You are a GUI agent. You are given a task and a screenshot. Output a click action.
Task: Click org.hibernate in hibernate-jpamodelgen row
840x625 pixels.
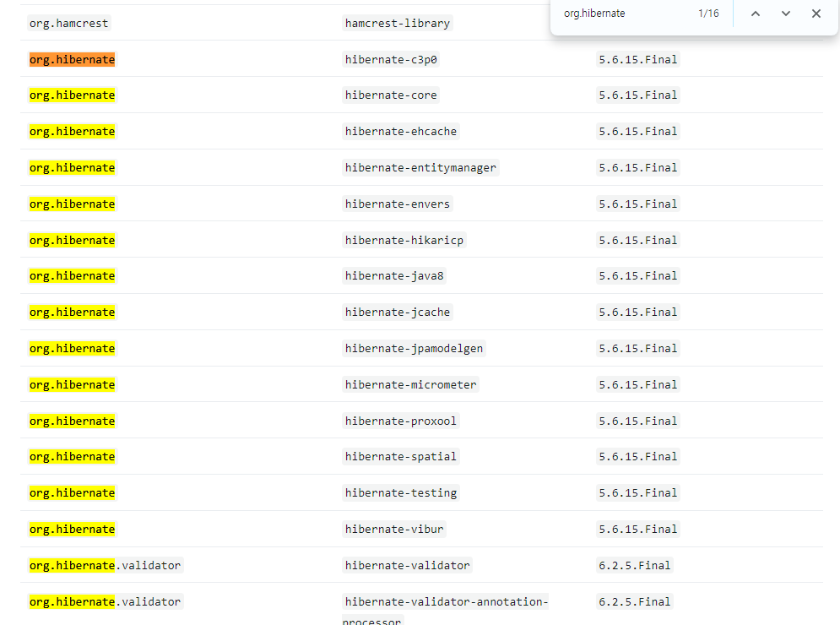point(73,349)
